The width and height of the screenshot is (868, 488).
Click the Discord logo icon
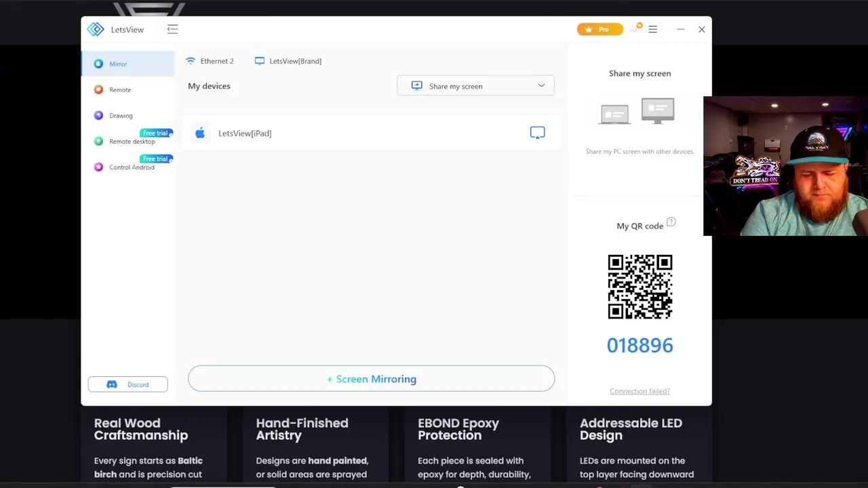tap(112, 384)
